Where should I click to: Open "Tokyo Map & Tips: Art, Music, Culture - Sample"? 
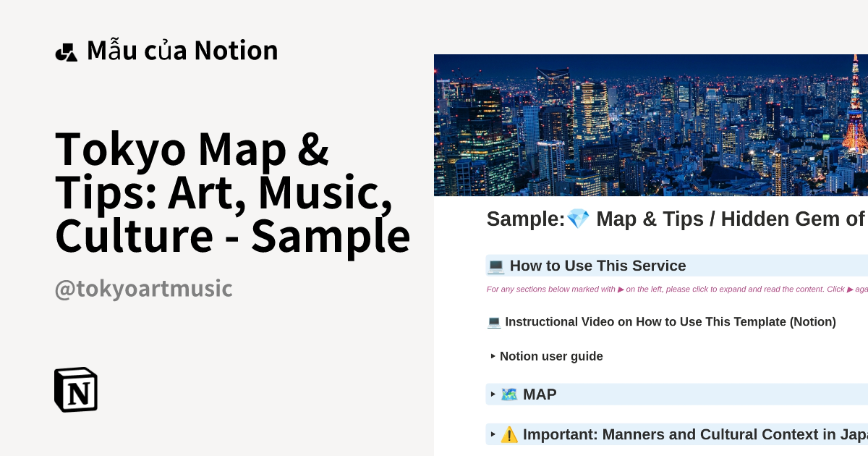(233, 193)
